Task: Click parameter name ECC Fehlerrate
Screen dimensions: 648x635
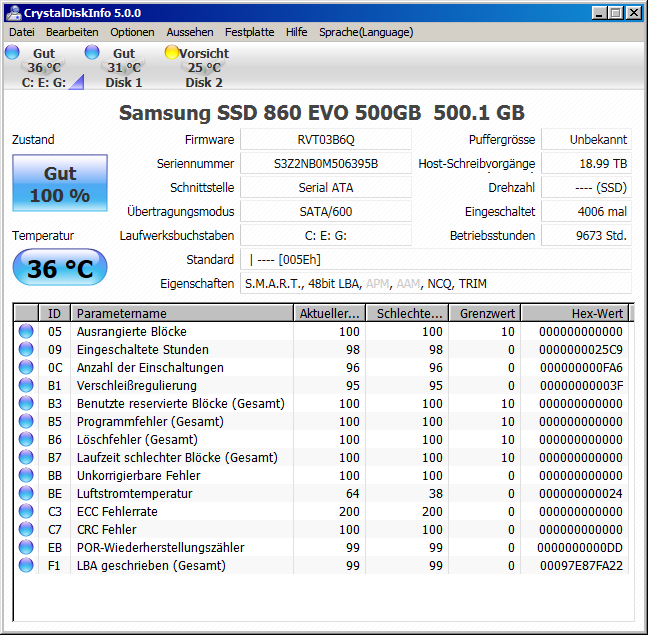Action: pos(117,511)
